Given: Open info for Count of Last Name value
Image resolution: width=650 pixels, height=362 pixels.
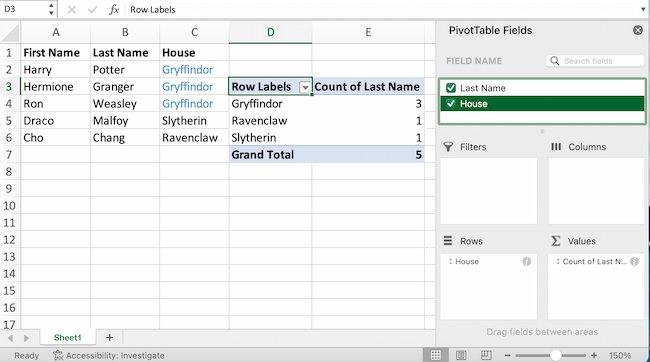Looking at the screenshot, I should coord(634,262).
